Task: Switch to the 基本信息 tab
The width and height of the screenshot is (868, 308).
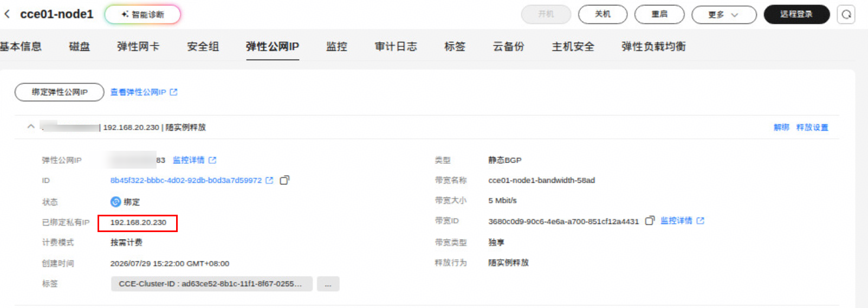Action: click(x=21, y=47)
